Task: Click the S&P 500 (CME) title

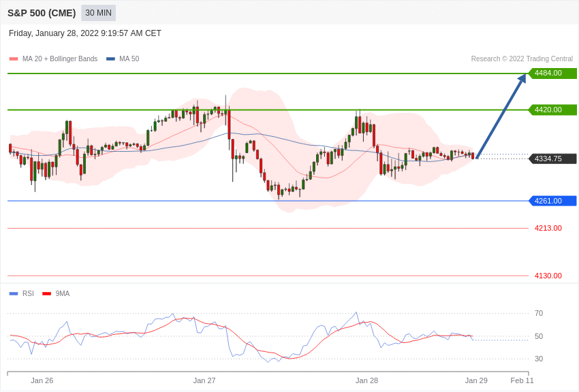Action: (x=42, y=13)
